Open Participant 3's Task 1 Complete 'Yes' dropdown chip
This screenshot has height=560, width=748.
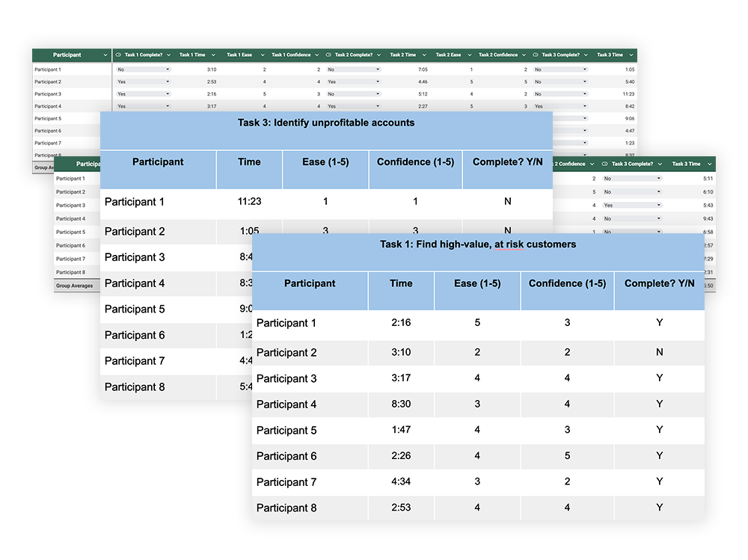click(143, 94)
